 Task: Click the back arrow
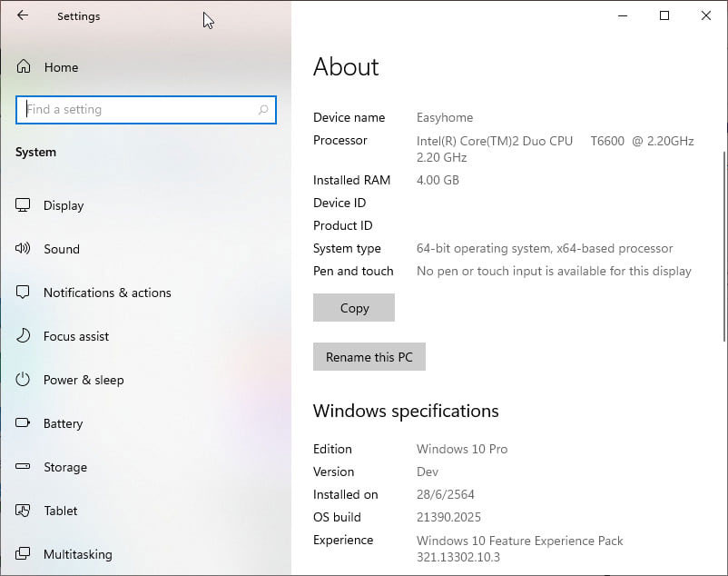tap(22, 15)
